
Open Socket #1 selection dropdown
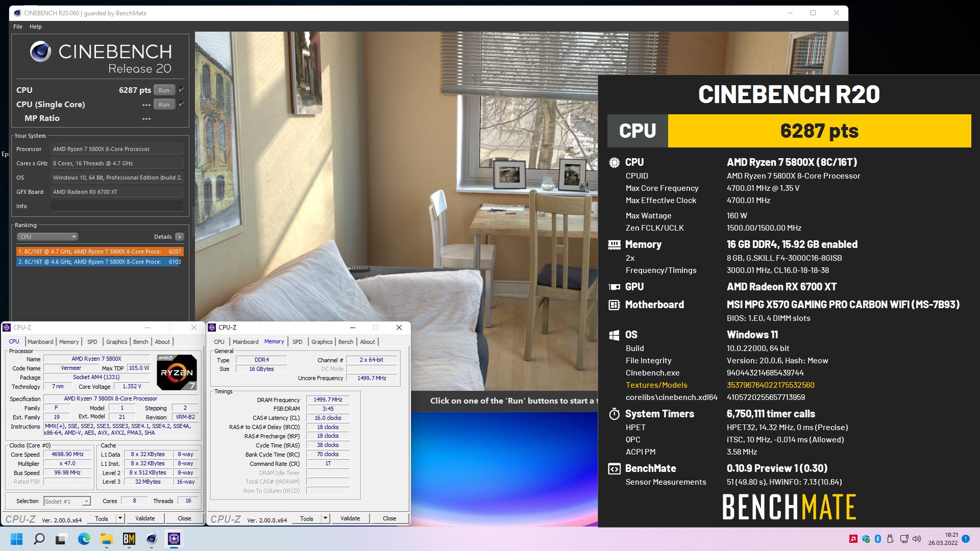pyautogui.click(x=67, y=502)
